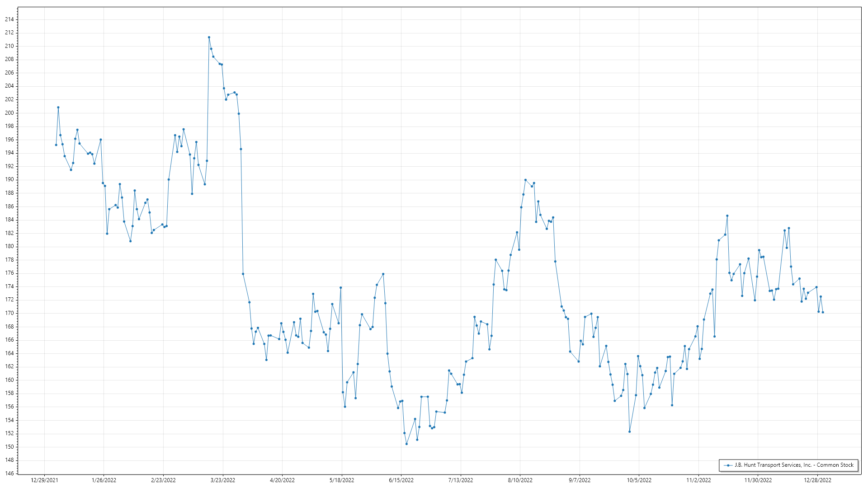Viewport: 868px width, 488px height.
Task: Click the blue line marker in the legend
Action: point(728,465)
